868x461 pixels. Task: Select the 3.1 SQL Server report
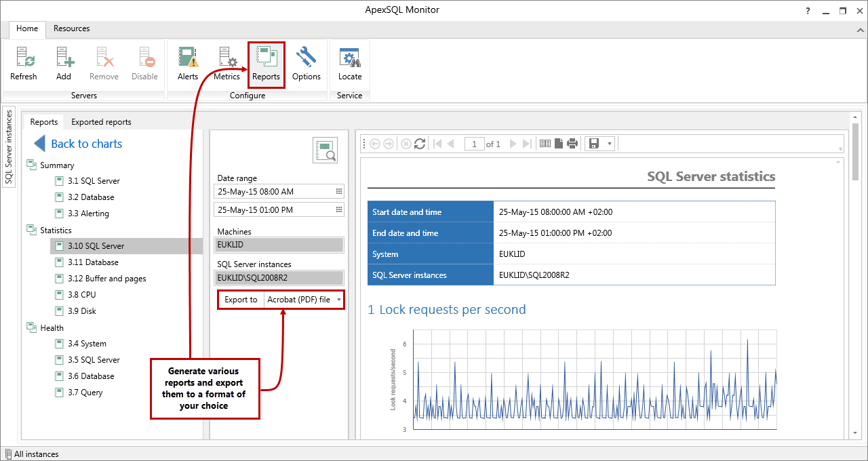point(94,181)
